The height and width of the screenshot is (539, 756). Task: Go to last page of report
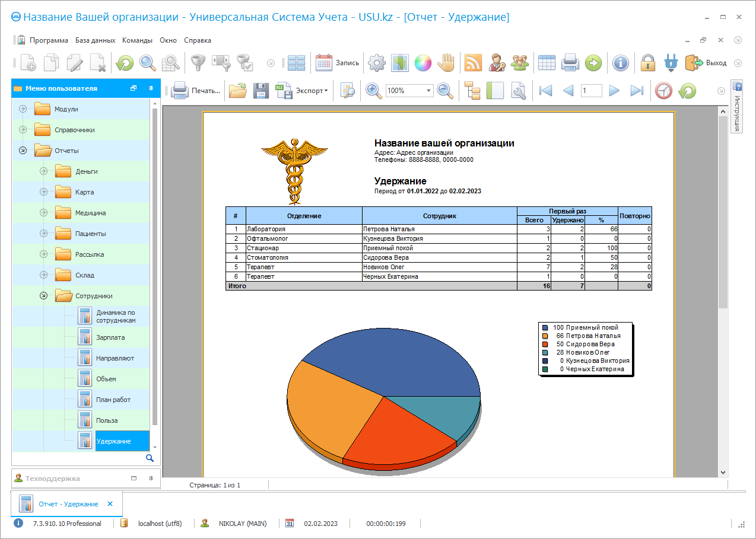pos(637,91)
